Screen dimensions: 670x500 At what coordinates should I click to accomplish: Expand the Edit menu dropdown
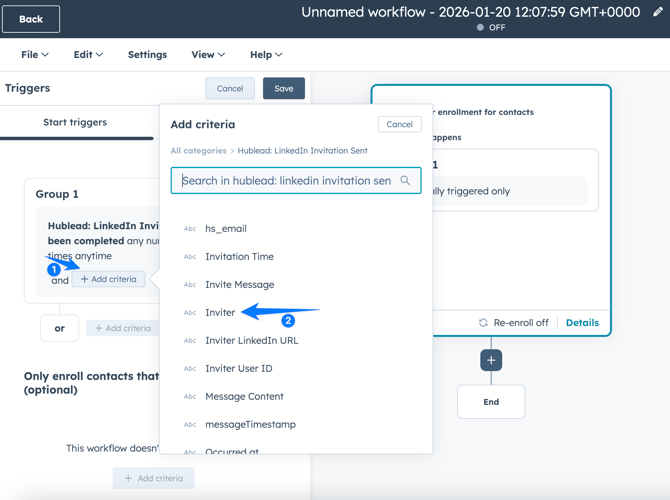point(88,55)
